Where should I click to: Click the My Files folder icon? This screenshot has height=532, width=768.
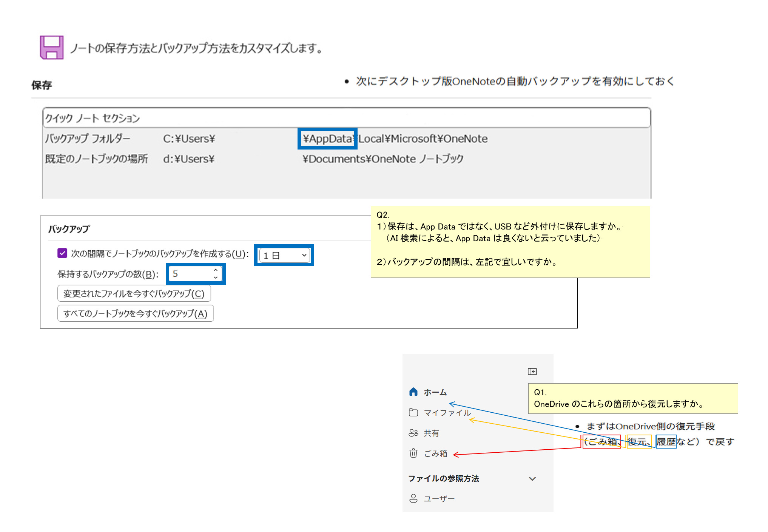(x=413, y=412)
